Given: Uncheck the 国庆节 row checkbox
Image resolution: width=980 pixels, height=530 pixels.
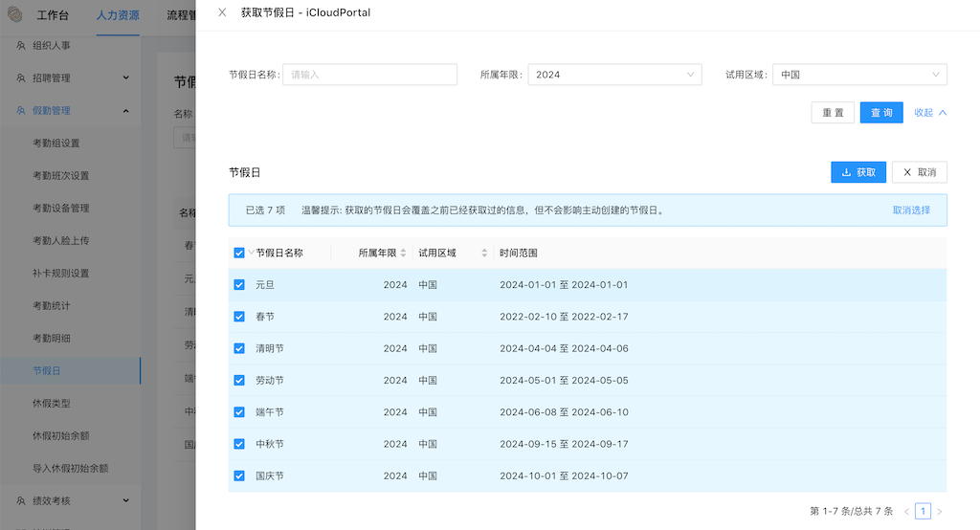Looking at the screenshot, I should [238, 476].
